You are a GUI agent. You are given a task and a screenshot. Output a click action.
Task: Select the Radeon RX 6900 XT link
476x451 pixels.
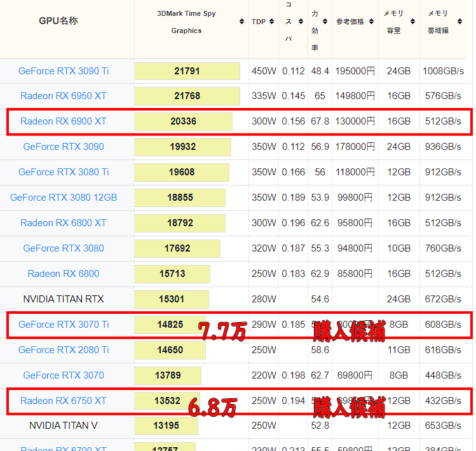coord(64,121)
